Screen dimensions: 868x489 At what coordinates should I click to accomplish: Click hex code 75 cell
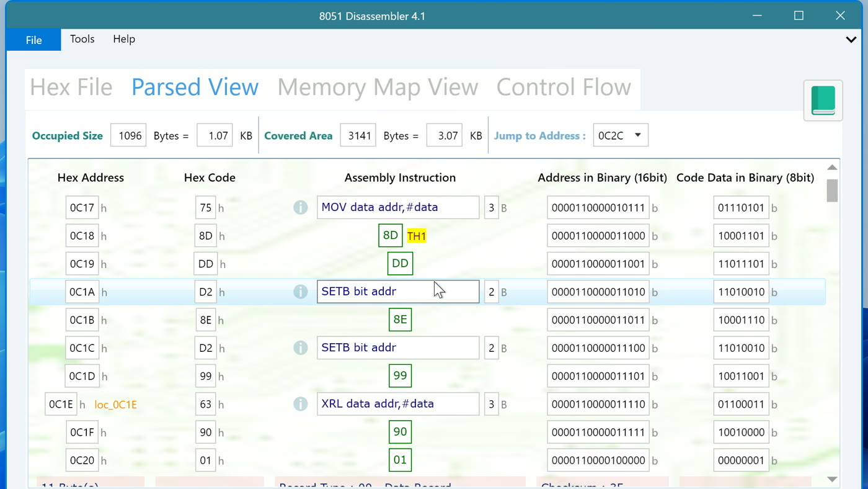click(x=205, y=208)
